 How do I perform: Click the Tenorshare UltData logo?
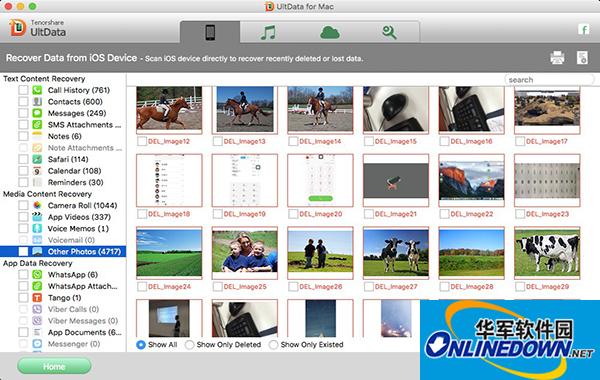tap(38, 28)
